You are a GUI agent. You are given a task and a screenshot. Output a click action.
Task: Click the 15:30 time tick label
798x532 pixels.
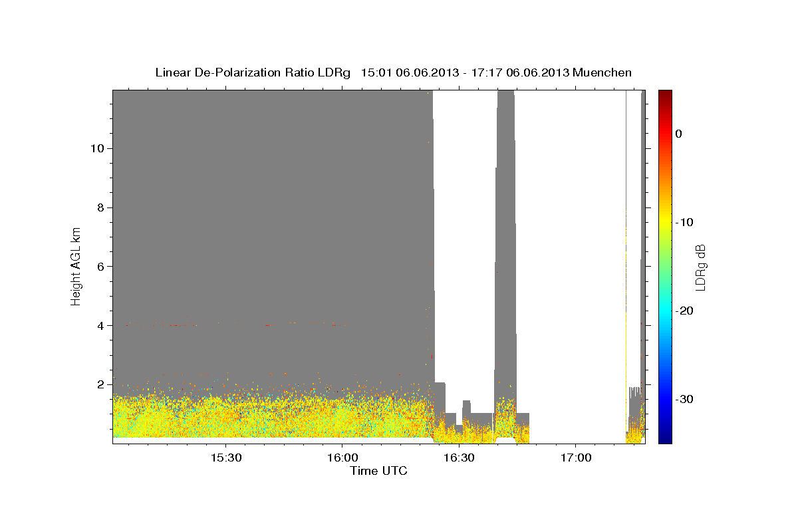pyautogui.click(x=225, y=458)
